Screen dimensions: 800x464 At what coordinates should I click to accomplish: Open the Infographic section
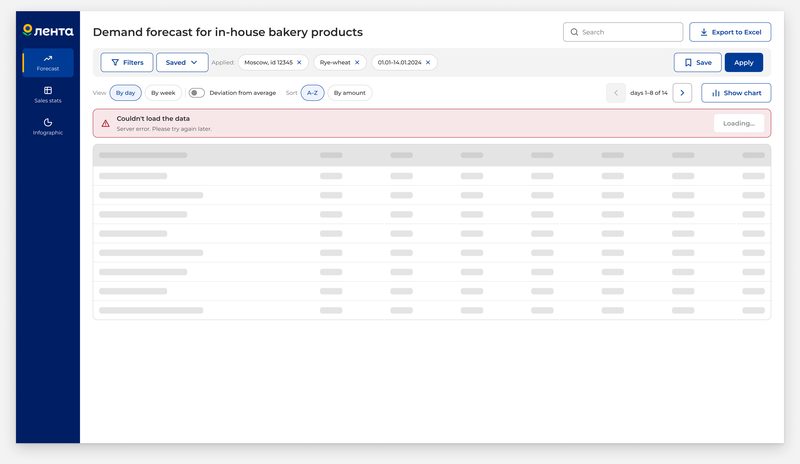(x=48, y=126)
